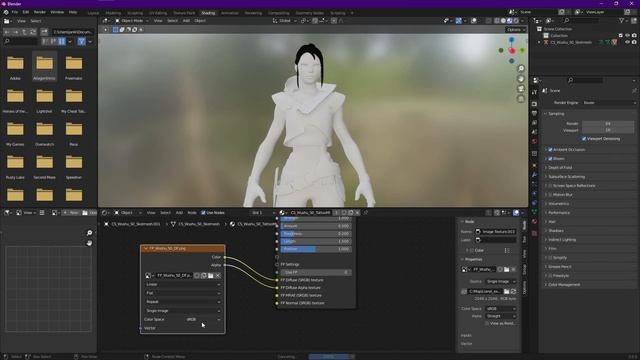The height and width of the screenshot is (360, 640).
Task: Toggle View as Render checkbox
Action: (x=487, y=323)
